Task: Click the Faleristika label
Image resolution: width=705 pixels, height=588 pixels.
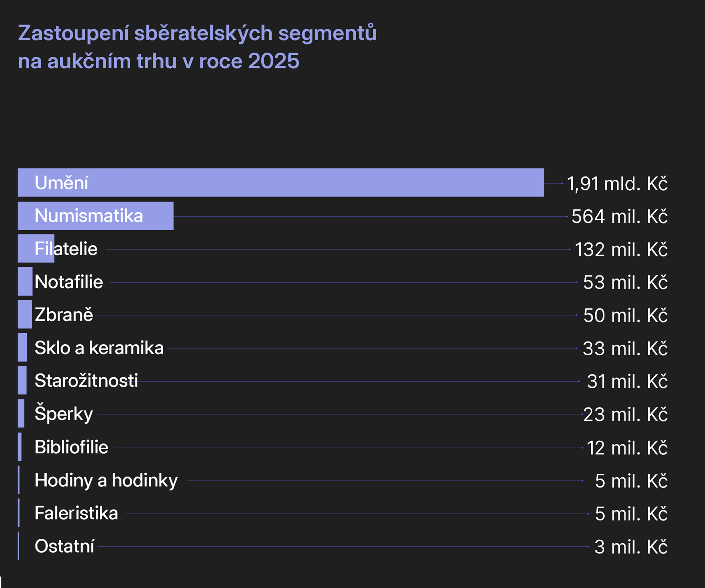Action: click(x=76, y=513)
